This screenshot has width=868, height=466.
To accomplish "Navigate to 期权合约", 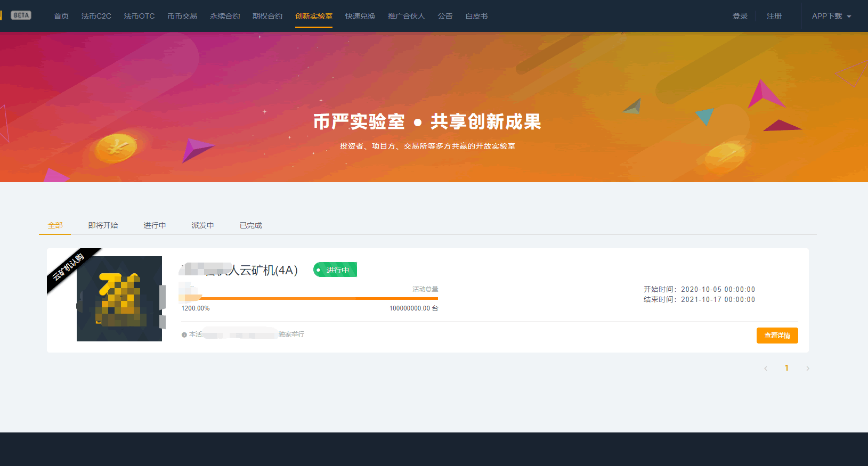I will tap(267, 16).
